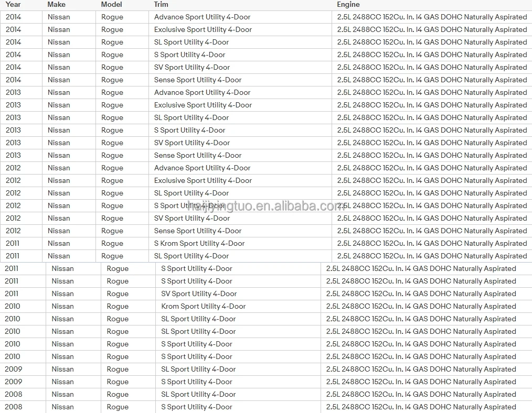This screenshot has height=413, width=532.
Task: Select 2010 Krom Sport Utility 4-Door trim cell
Action: [238, 306]
